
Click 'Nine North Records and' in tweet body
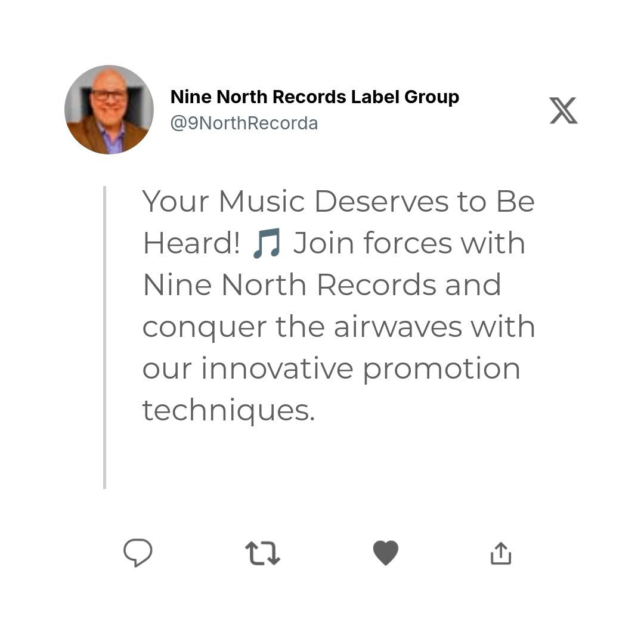tap(322, 284)
